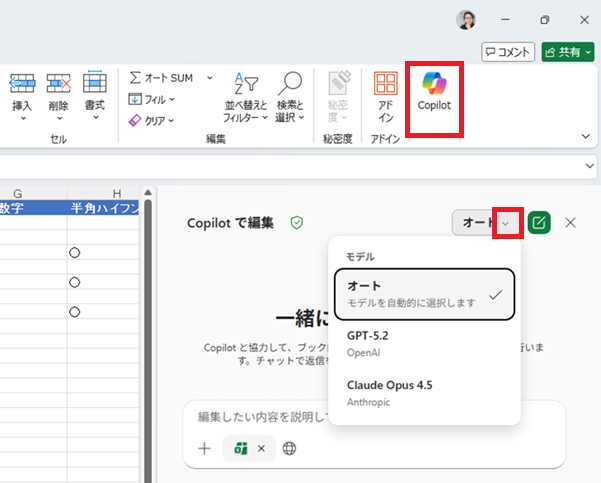Image resolution: width=601 pixels, height=483 pixels.
Task: Click the shield icon beside Copilot で編集
Action: point(296,223)
